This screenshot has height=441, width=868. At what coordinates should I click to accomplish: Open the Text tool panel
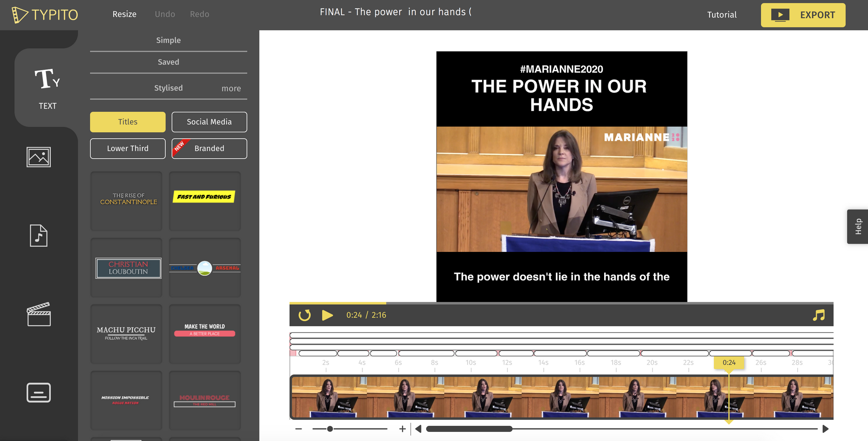(x=47, y=88)
